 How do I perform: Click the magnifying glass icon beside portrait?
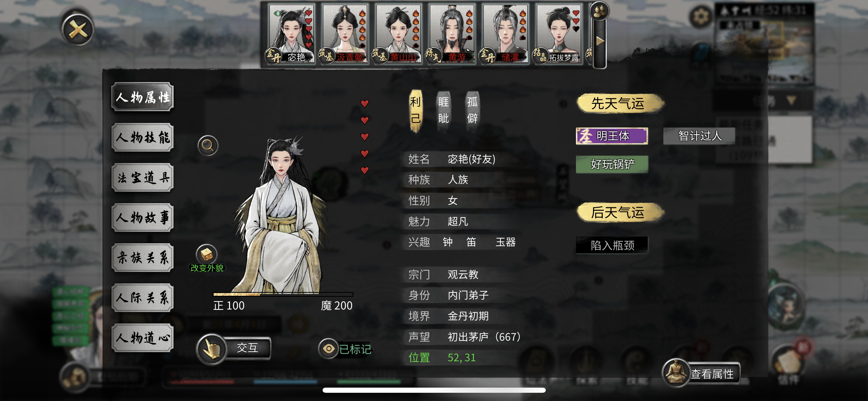[x=208, y=146]
